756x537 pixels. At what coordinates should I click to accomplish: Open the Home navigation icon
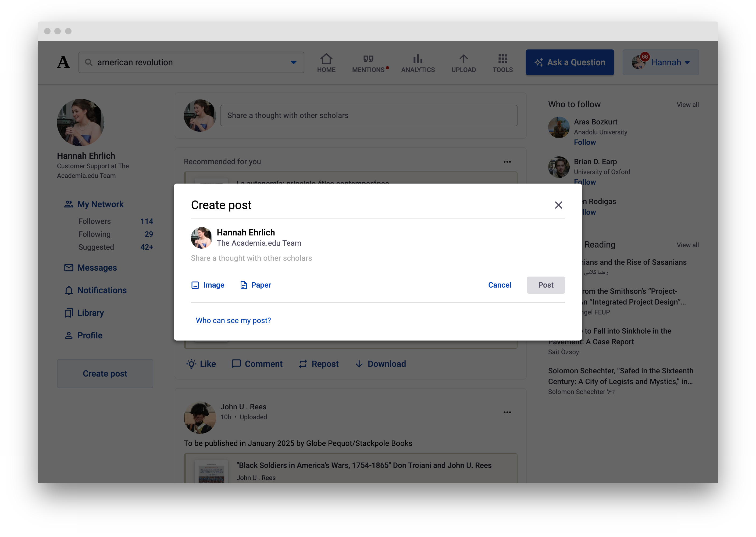pyautogui.click(x=326, y=59)
